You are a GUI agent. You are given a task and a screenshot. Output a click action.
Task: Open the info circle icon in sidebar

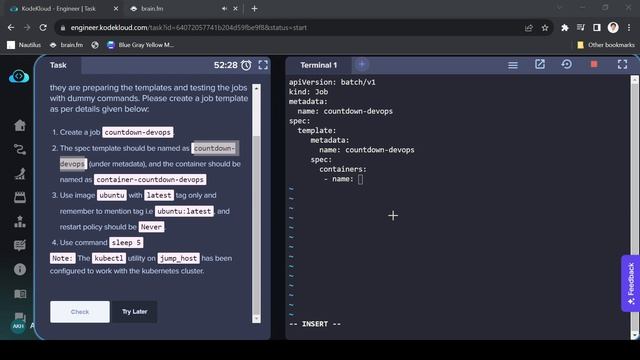[x=20, y=269]
